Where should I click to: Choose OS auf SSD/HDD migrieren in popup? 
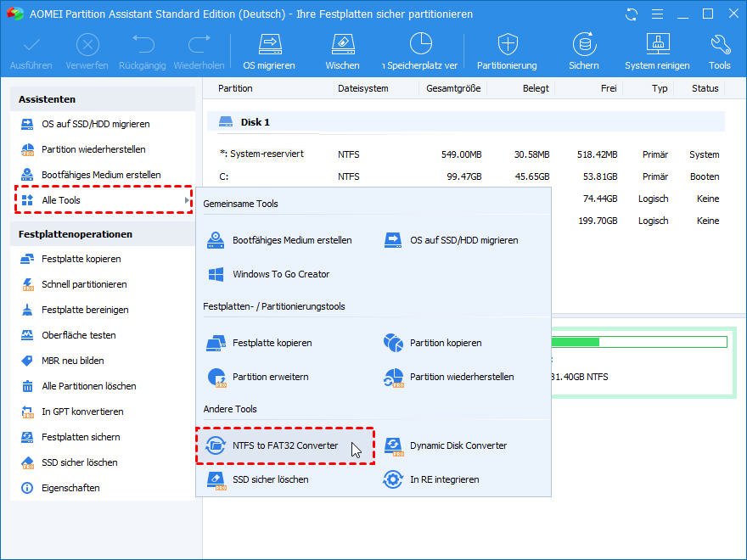[x=451, y=240]
